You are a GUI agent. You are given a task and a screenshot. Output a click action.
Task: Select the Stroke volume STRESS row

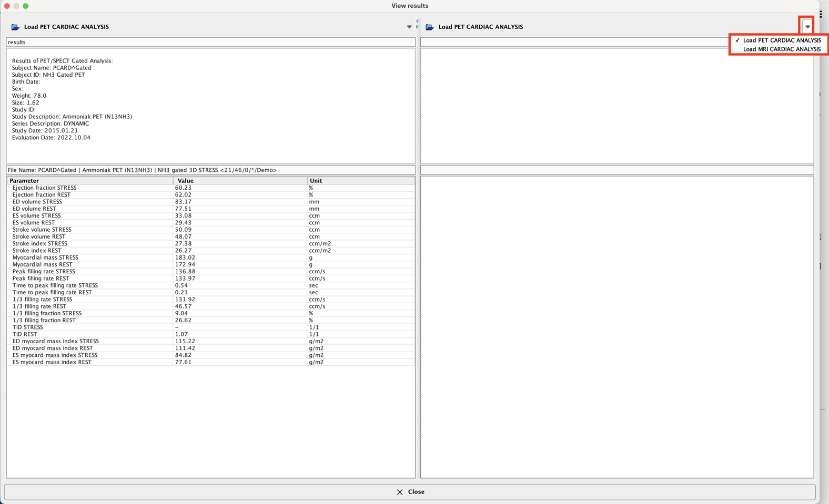pos(210,230)
